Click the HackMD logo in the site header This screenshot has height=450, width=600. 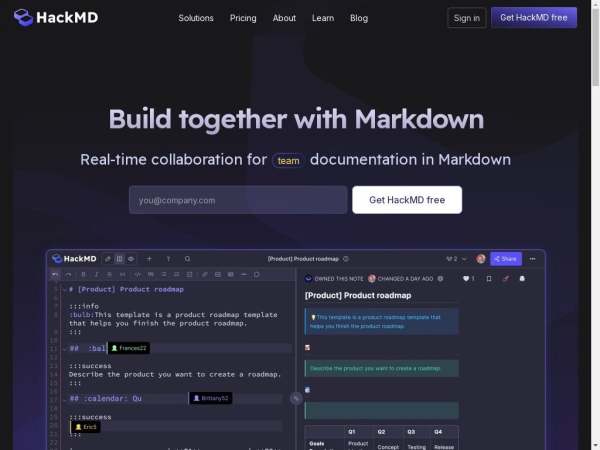[x=56, y=18]
